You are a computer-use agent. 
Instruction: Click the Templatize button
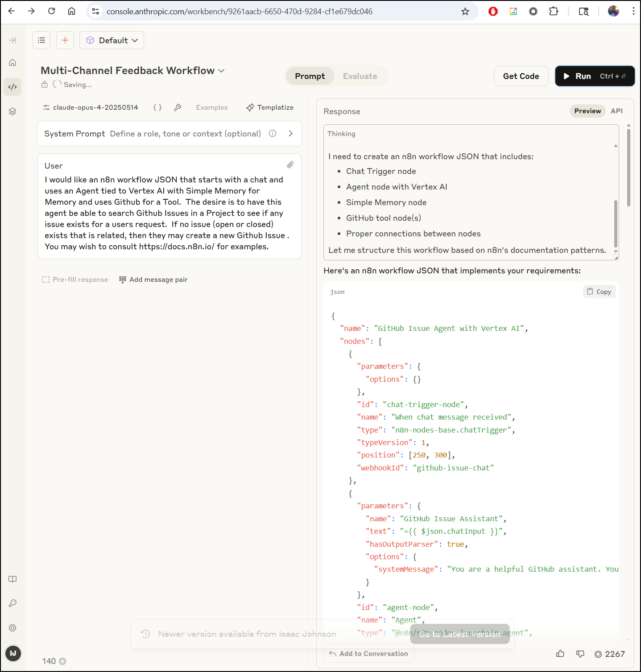[x=270, y=107]
